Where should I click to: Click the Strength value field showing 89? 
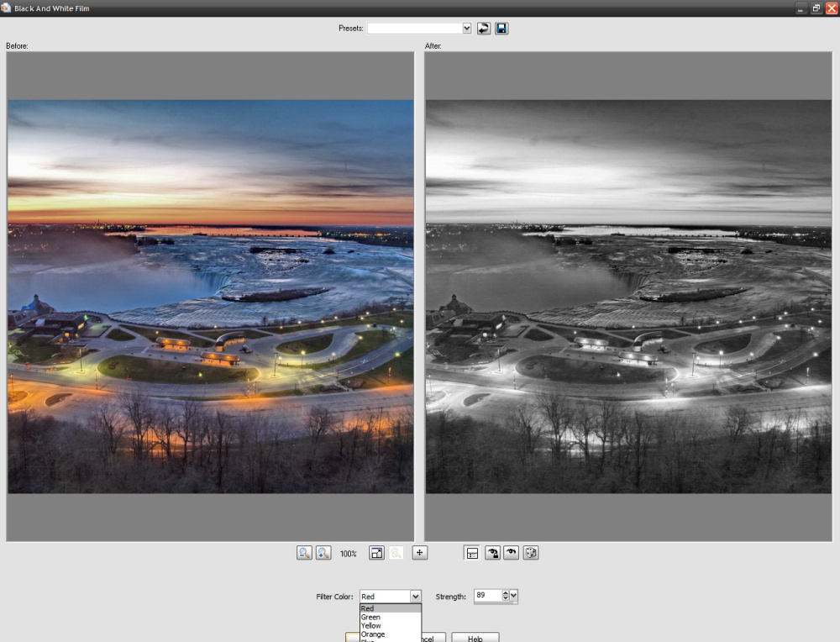pos(487,596)
